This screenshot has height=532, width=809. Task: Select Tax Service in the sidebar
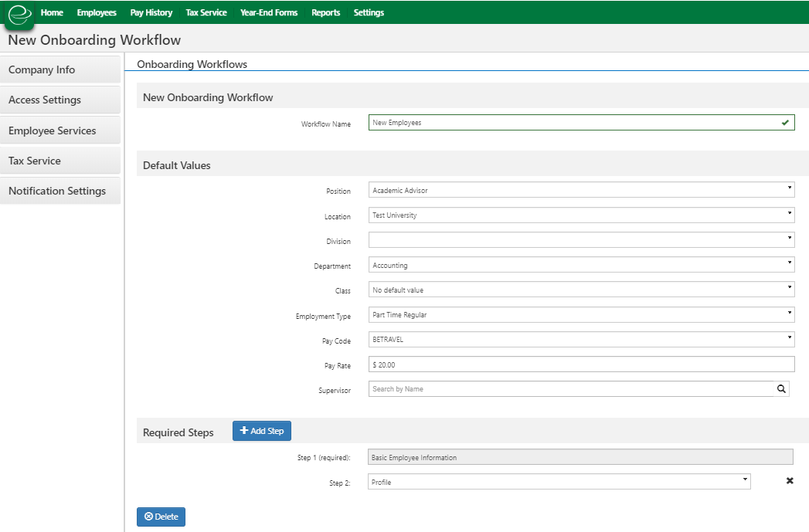[60, 161]
